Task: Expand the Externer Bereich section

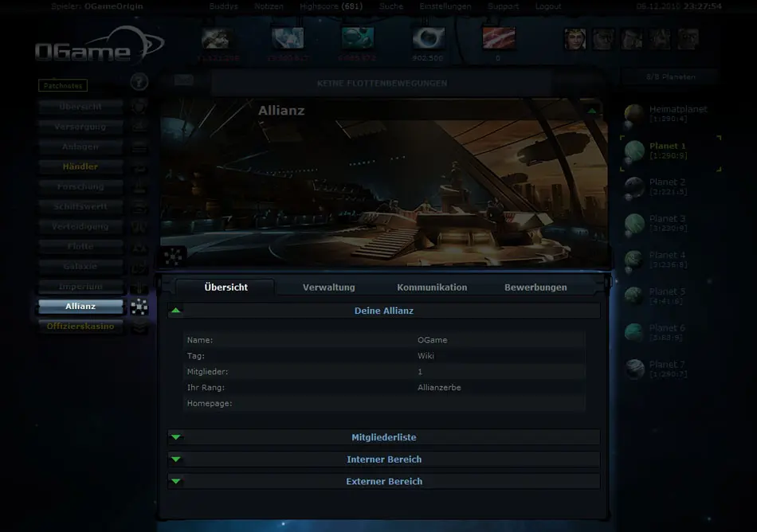Action: pos(176,481)
